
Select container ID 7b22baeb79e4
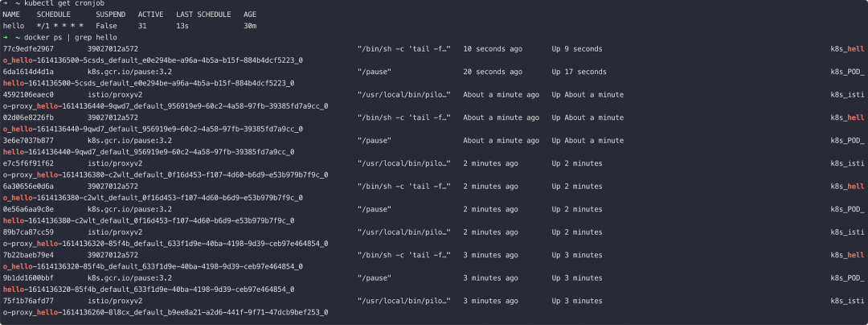[x=28, y=255]
